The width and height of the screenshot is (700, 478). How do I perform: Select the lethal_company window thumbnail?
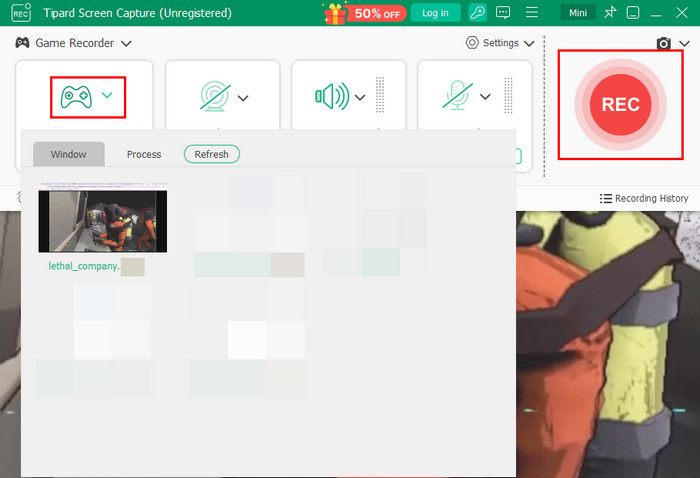(x=103, y=217)
